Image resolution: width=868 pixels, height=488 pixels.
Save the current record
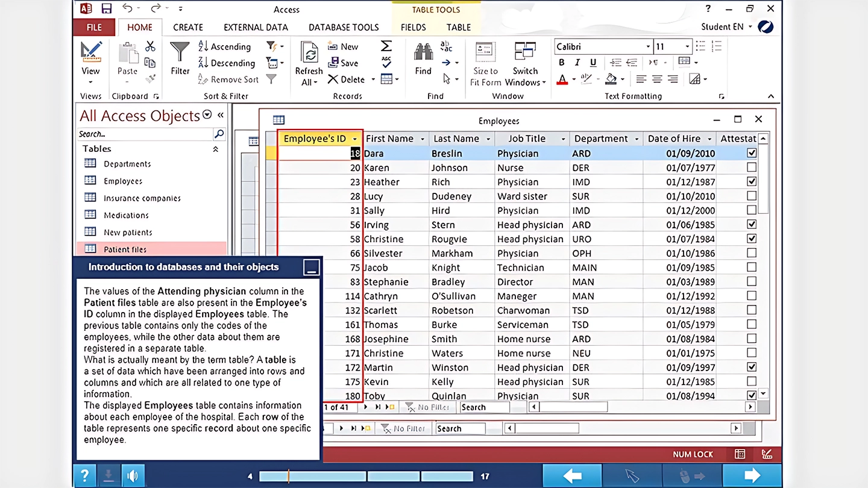(343, 63)
